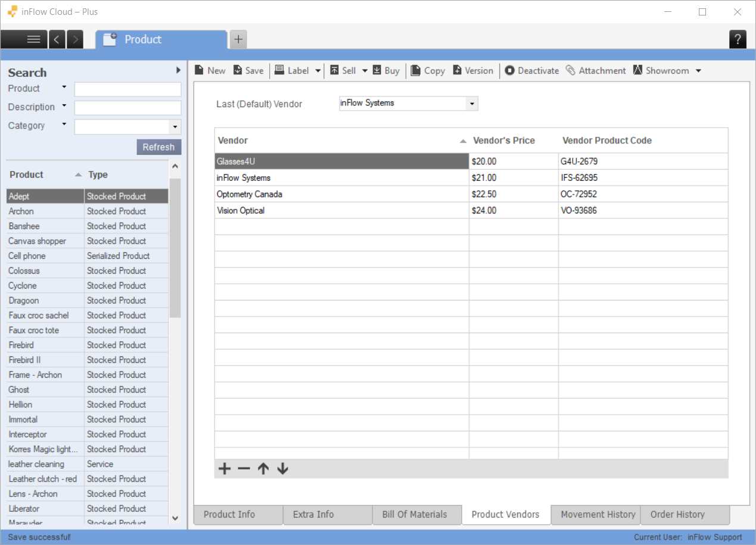Open Category search field type dropdown

coord(64,124)
